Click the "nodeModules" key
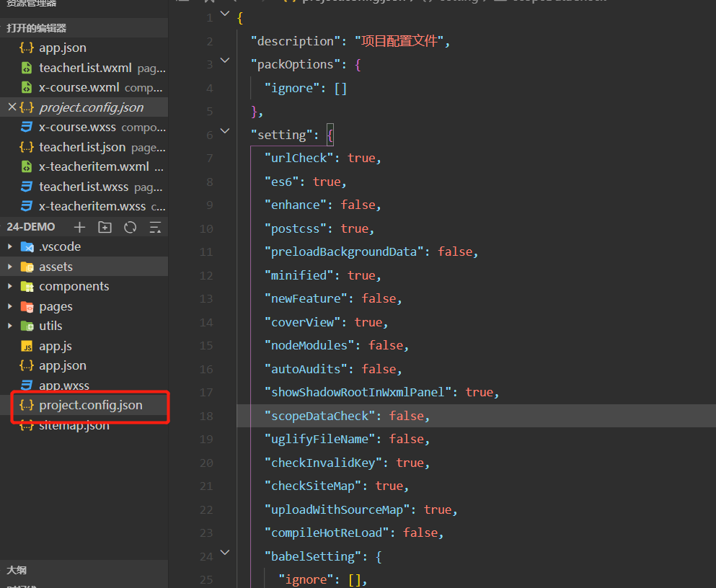The height and width of the screenshot is (588, 716). (x=309, y=346)
